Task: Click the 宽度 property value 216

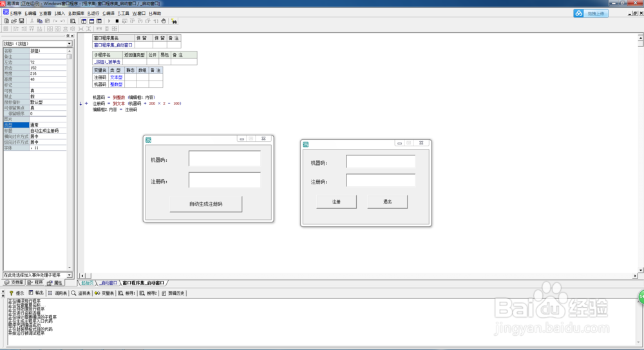Action: click(48, 73)
